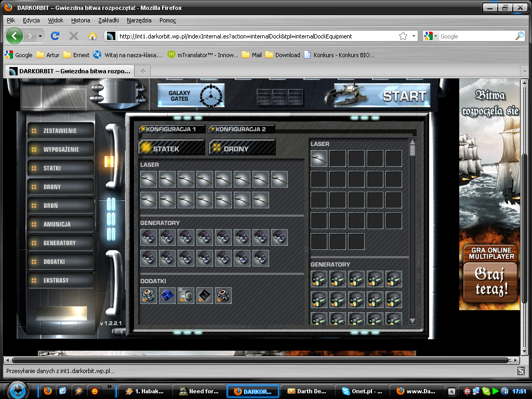Open the Download bookmarks folder

point(283,55)
